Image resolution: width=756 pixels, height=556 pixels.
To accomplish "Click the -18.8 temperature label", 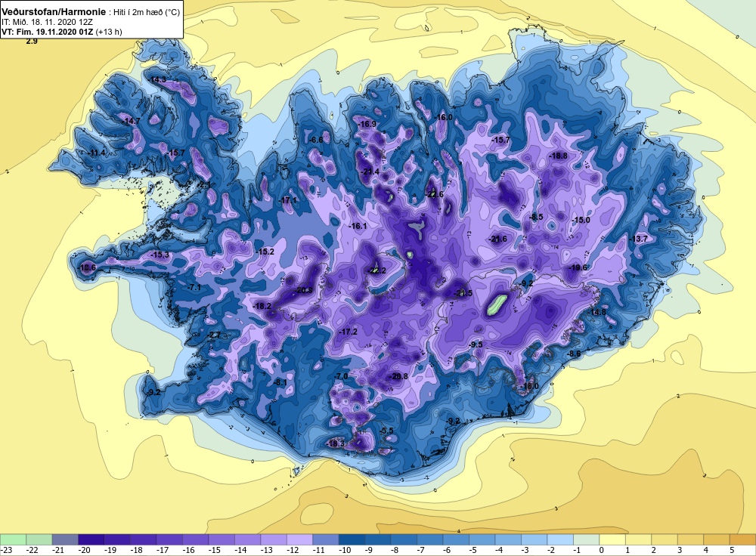I will coord(559,156).
